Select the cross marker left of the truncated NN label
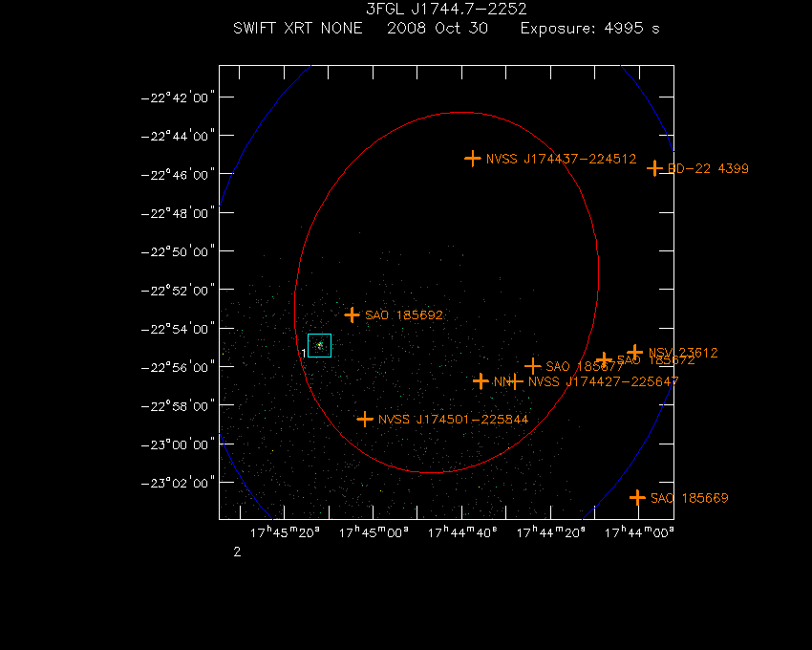Viewport: 812px width, 650px height. pyautogui.click(x=481, y=381)
